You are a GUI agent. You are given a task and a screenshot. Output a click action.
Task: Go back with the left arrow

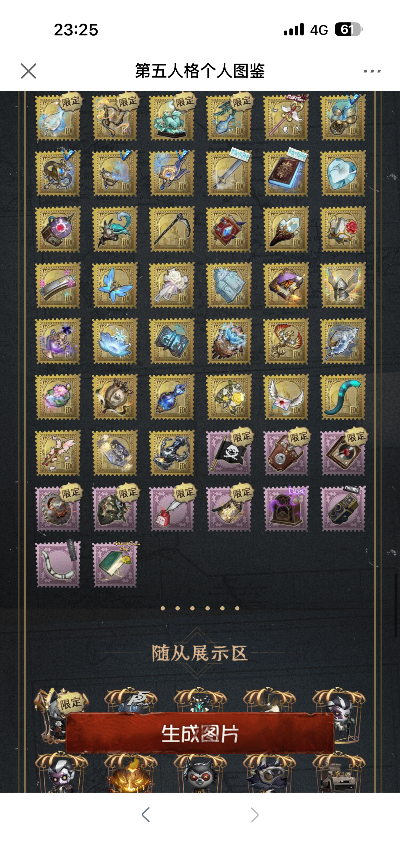[146, 815]
